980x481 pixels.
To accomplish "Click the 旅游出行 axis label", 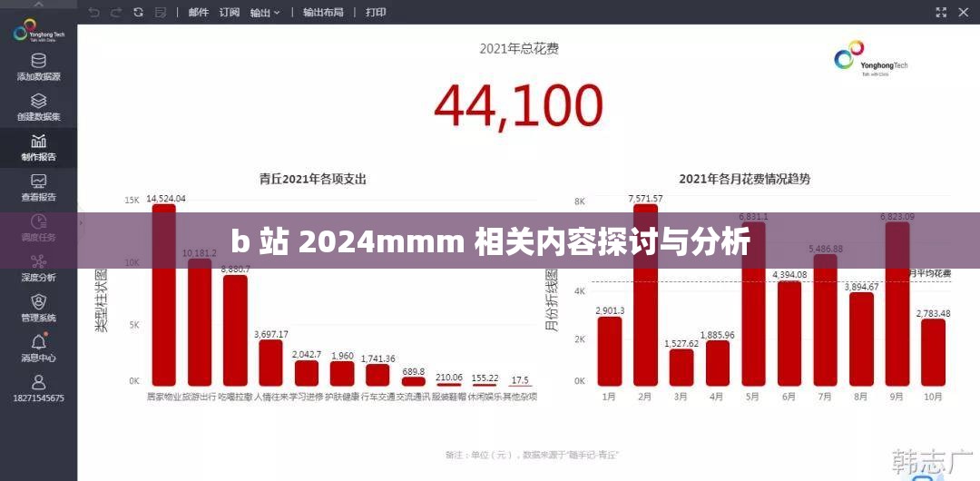I will coord(200,397).
